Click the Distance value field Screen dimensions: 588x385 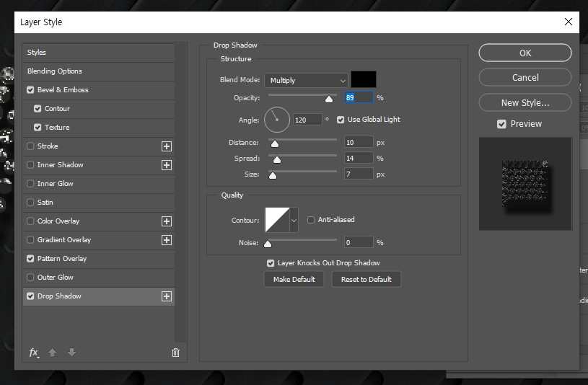click(359, 143)
